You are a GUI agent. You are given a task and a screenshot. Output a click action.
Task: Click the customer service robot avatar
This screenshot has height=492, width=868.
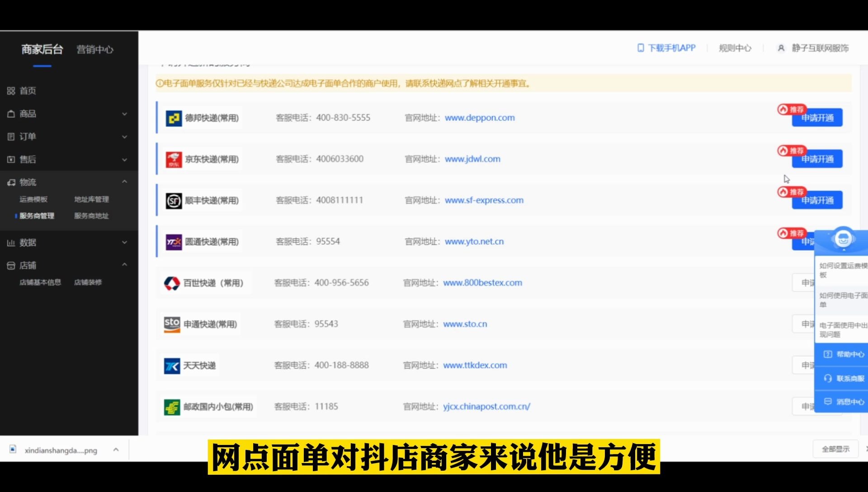[843, 238]
